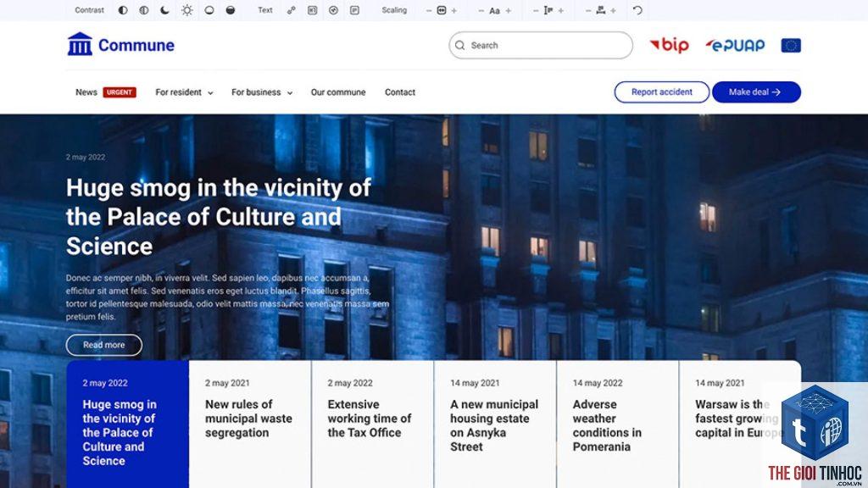Decrease page width scaling with minus
868x488 pixels.
tap(429, 10)
